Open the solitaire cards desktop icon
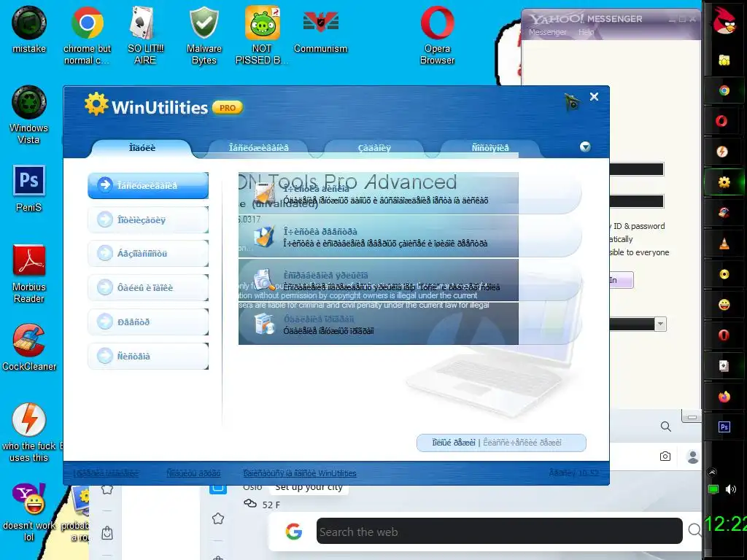The height and width of the screenshot is (560, 747). click(x=145, y=34)
